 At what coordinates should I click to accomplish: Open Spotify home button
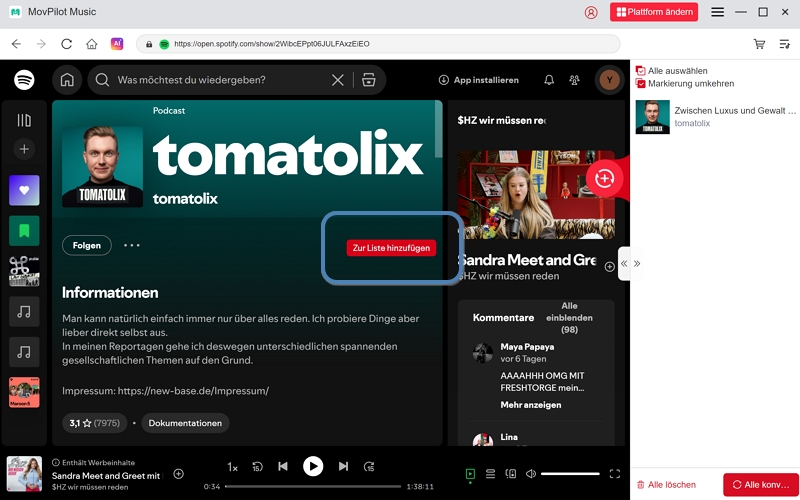coord(67,80)
